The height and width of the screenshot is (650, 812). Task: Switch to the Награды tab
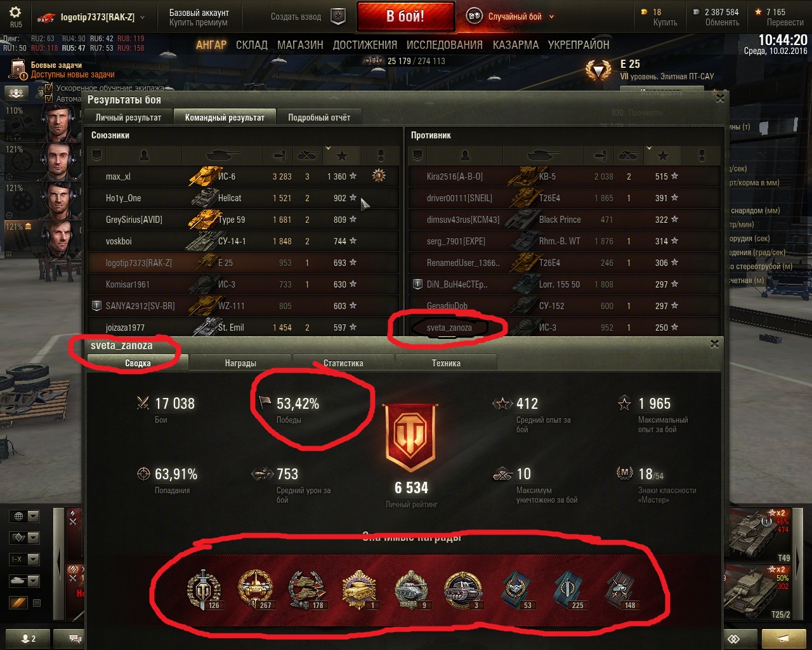point(240,363)
